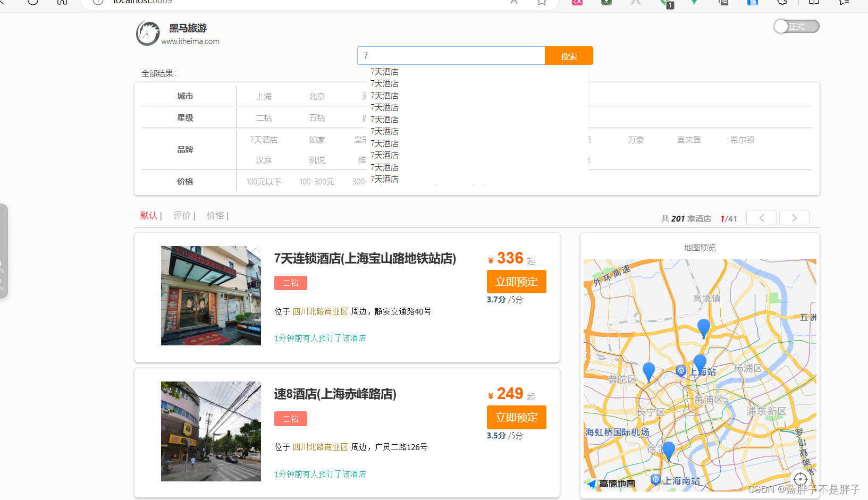The image size is (868, 500).
Task: Click the 高德地图 logo on map
Action: 611,484
